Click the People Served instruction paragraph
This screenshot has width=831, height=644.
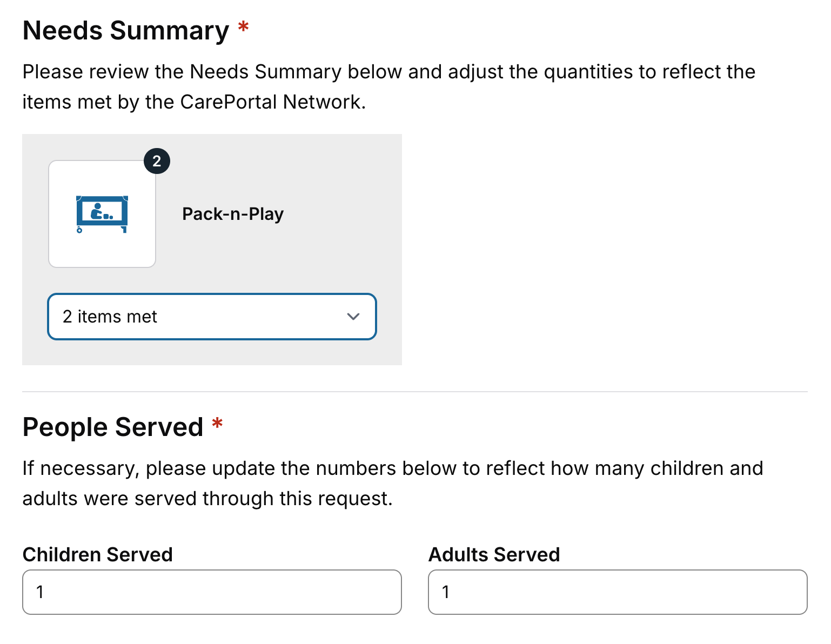point(393,484)
